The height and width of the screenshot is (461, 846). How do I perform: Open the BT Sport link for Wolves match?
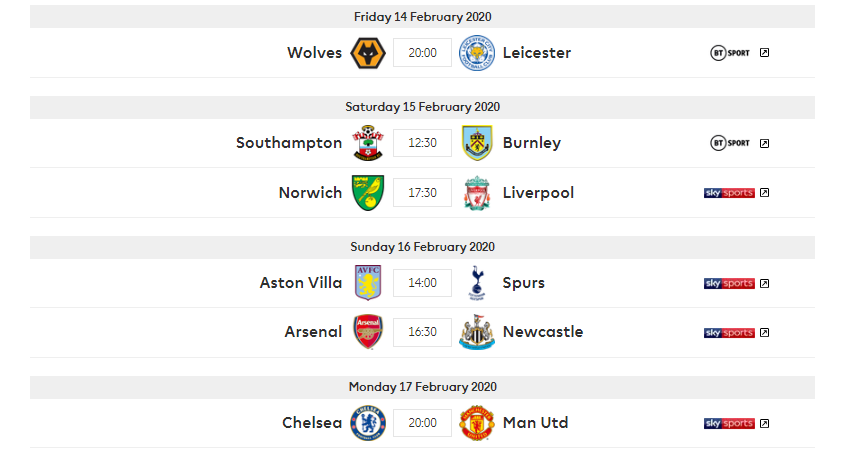click(x=730, y=53)
